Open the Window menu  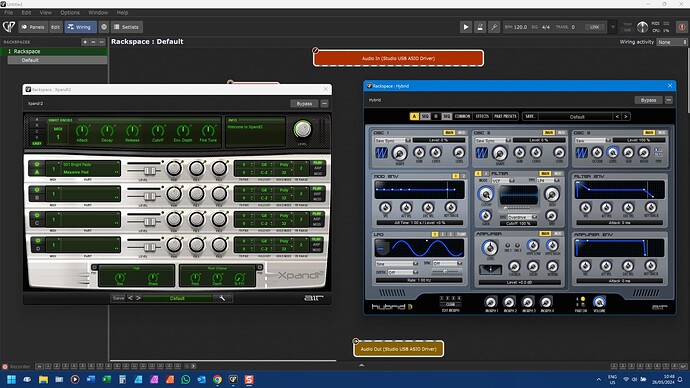(98, 13)
